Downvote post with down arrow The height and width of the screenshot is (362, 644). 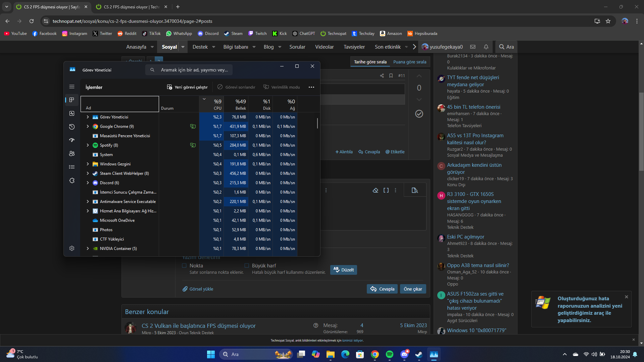(x=419, y=100)
